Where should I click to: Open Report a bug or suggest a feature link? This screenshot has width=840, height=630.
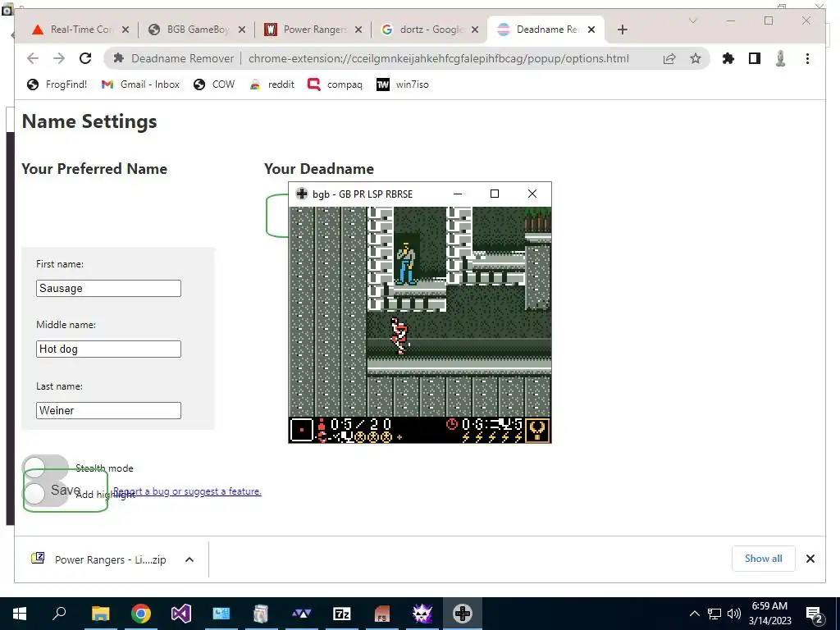pyautogui.click(x=187, y=491)
